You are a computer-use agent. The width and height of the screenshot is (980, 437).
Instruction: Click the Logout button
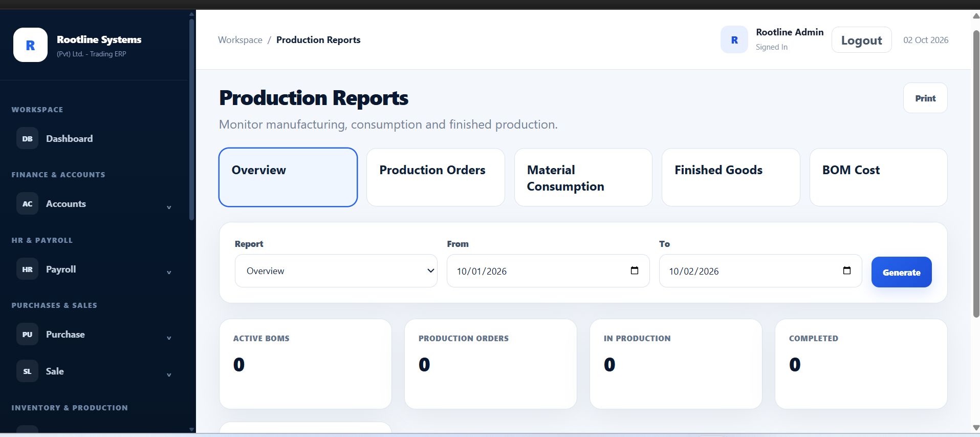(x=862, y=40)
